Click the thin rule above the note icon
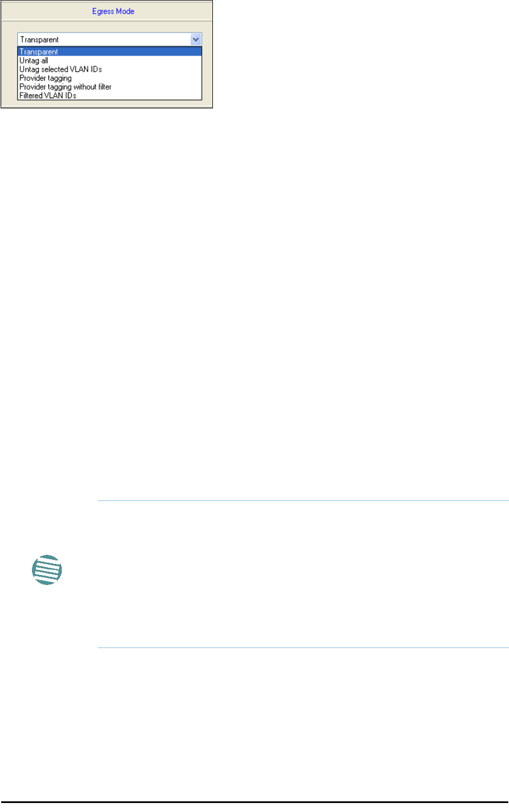509x812 pixels. [303, 501]
